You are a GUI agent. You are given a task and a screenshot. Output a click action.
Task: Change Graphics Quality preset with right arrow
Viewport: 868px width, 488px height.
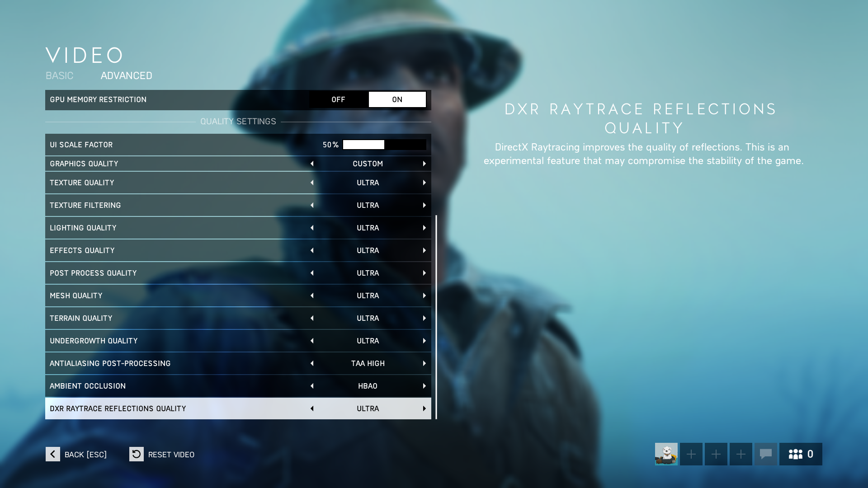(424, 164)
